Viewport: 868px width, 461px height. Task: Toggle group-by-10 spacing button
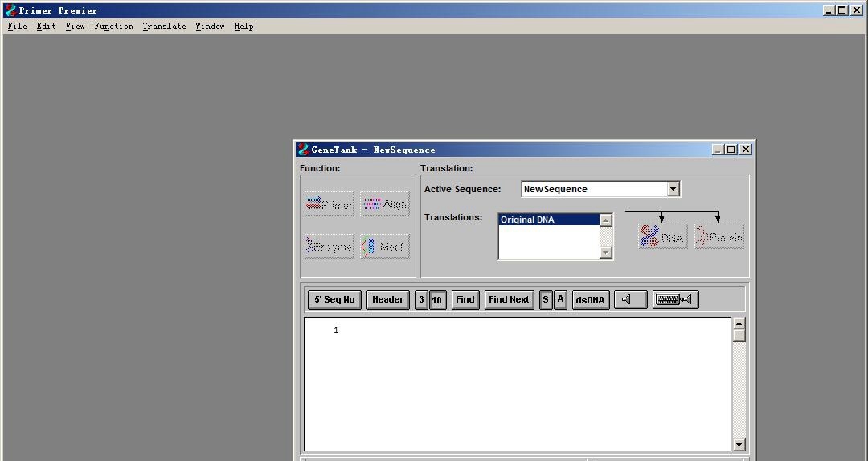point(437,300)
